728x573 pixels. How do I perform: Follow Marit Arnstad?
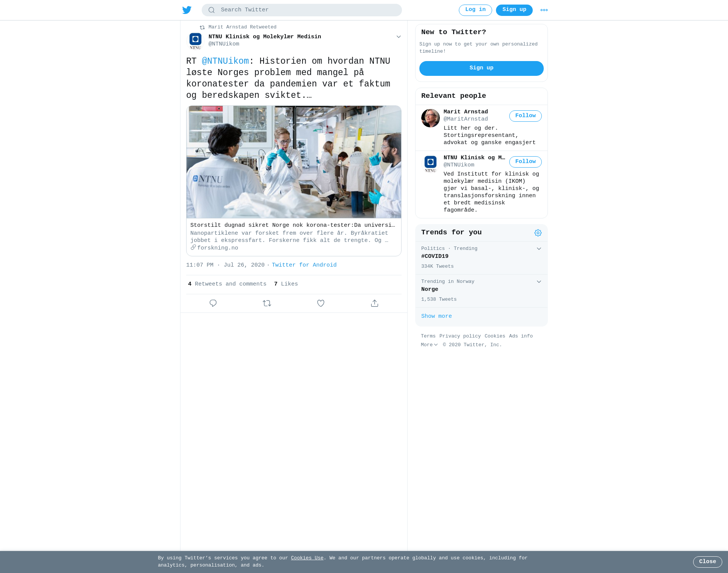(x=526, y=116)
